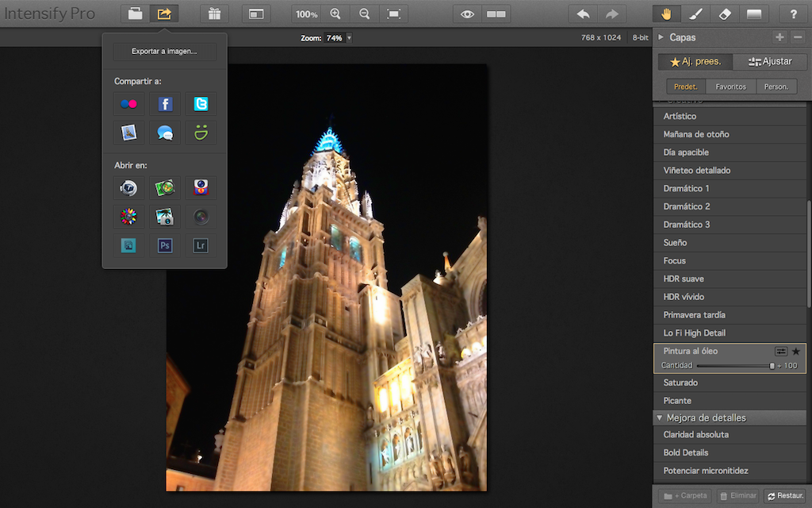
Task: Open adjustments icon on Pintura al óleo
Action: coord(781,352)
